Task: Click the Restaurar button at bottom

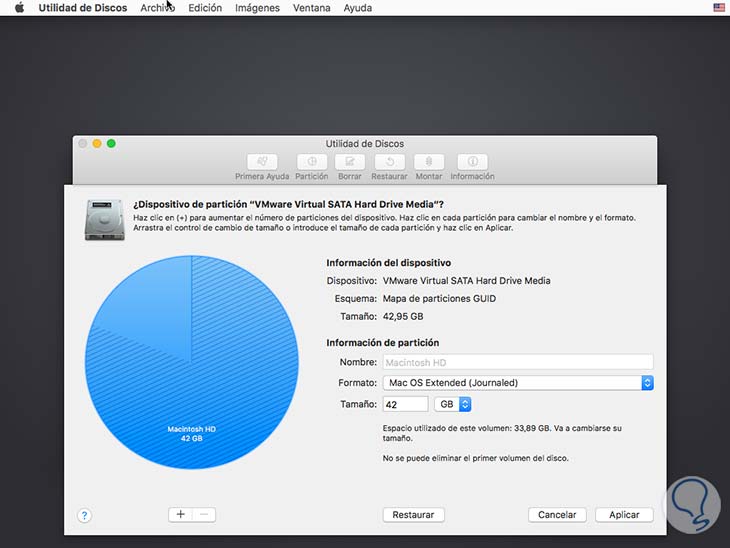Action: point(413,515)
